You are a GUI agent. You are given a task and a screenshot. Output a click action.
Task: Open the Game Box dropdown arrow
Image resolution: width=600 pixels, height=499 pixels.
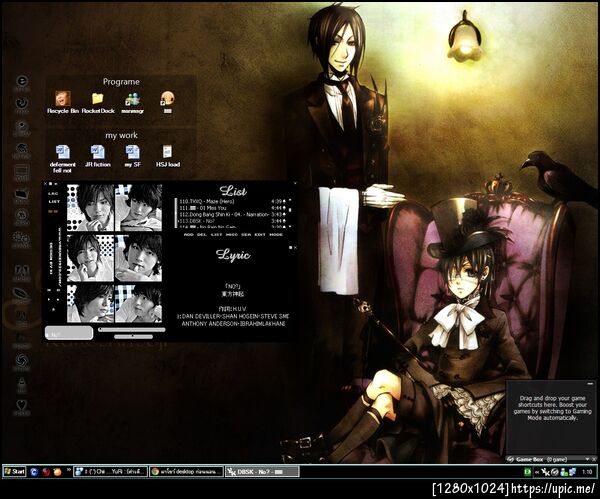tap(587, 459)
